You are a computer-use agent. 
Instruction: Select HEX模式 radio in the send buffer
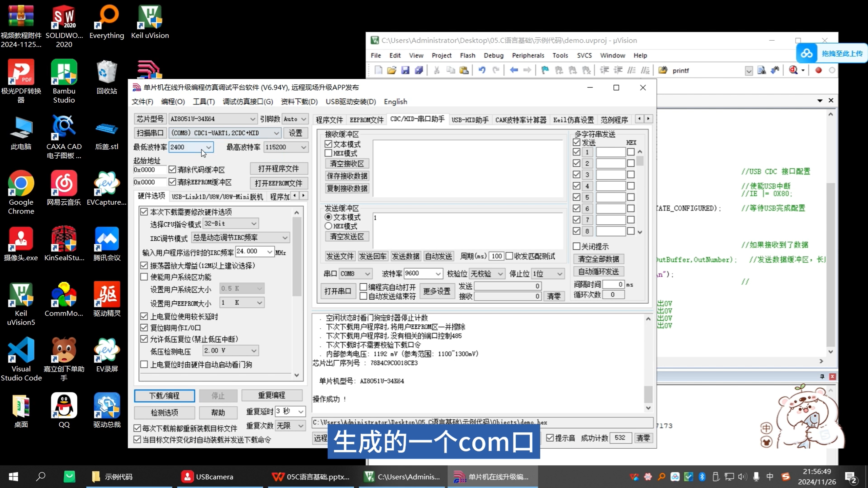point(328,226)
